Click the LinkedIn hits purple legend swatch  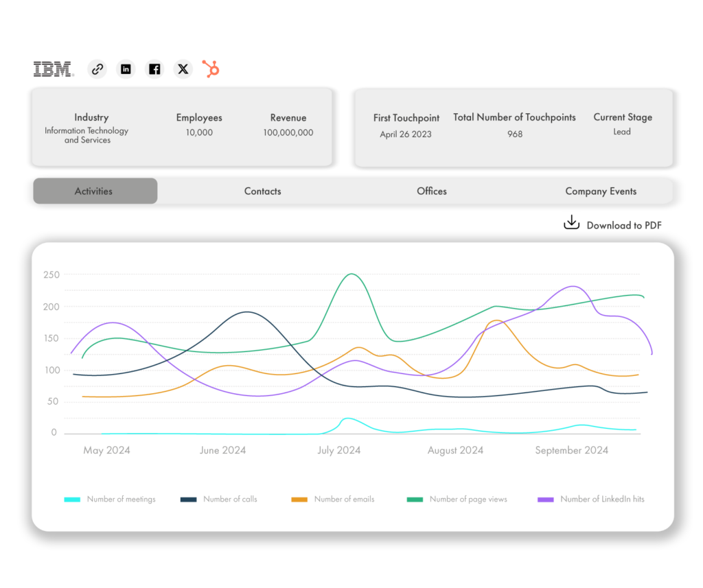coord(545,499)
